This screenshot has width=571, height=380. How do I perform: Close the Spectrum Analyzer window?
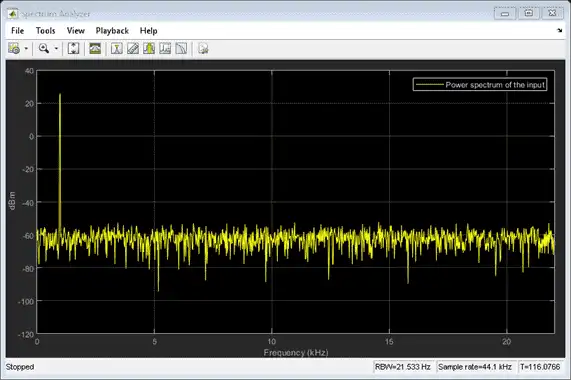coord(552,13)
